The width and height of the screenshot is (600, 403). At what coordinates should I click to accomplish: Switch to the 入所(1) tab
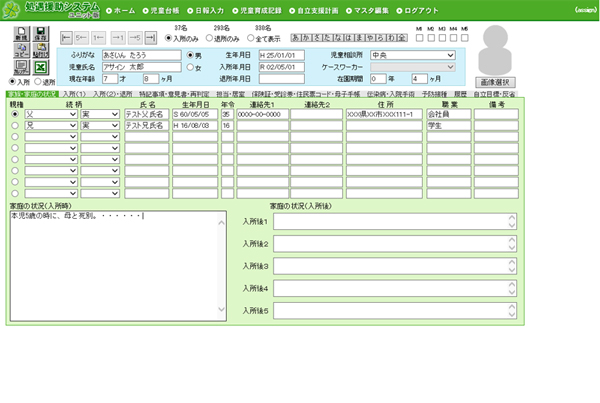pos(74,94)
